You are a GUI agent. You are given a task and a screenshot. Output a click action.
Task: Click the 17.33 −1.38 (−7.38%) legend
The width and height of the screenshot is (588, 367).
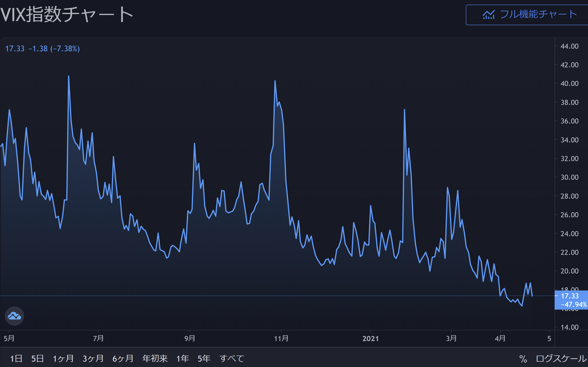click(42, 49)
